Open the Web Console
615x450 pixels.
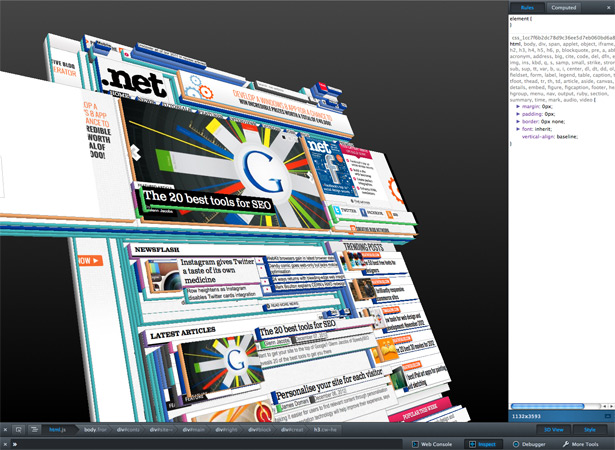point(432,444)
